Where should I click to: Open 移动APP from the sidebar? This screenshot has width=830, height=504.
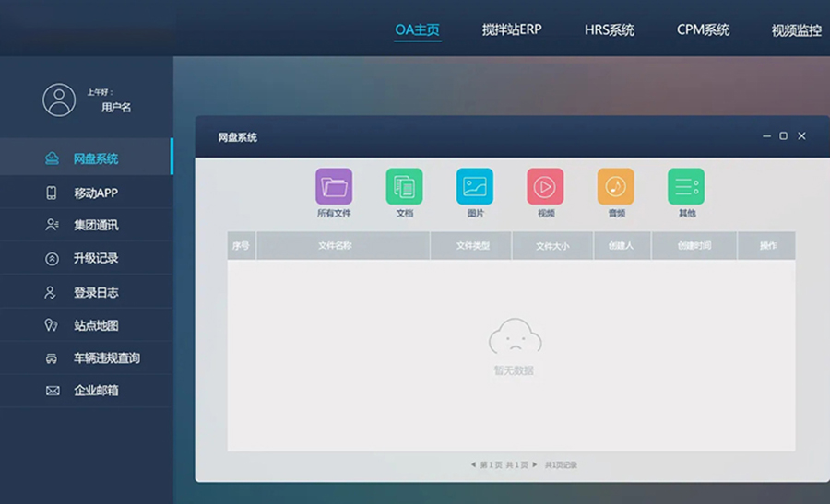(95, 193)
